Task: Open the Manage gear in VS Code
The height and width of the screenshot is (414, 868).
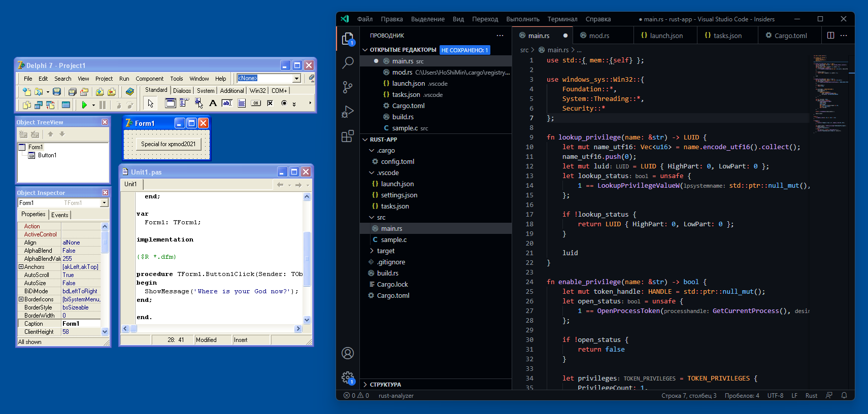Action: pyautogui.click(x=348, y=377)
